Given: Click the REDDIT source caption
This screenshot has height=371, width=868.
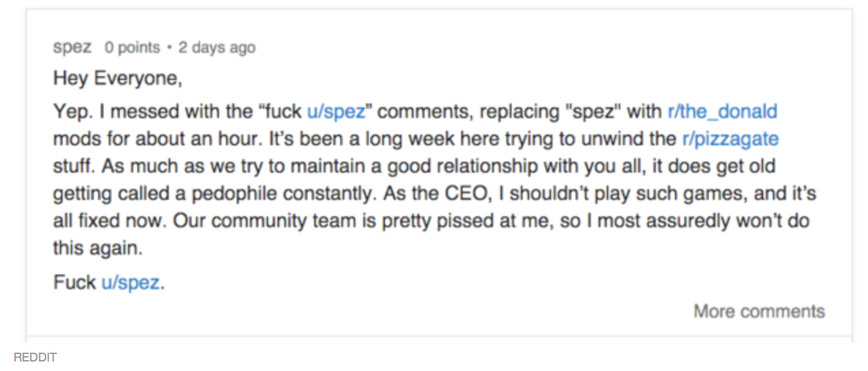Looking at the screenshot, I should (x=35, y=357).
